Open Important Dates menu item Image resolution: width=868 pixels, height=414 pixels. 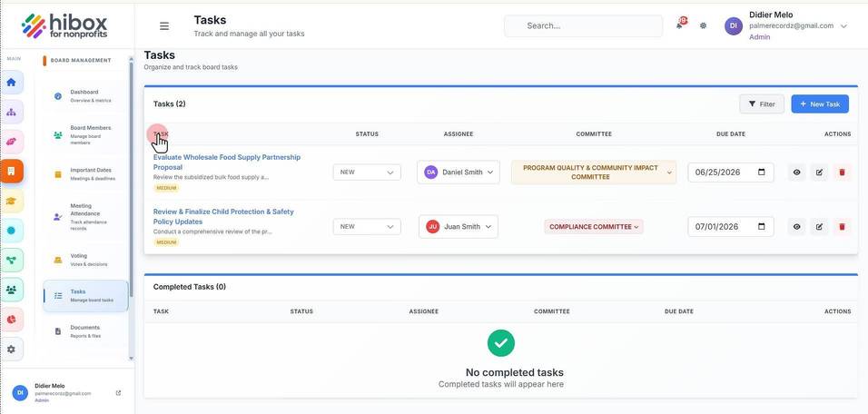pyautogui.click(x=85, y=173)
